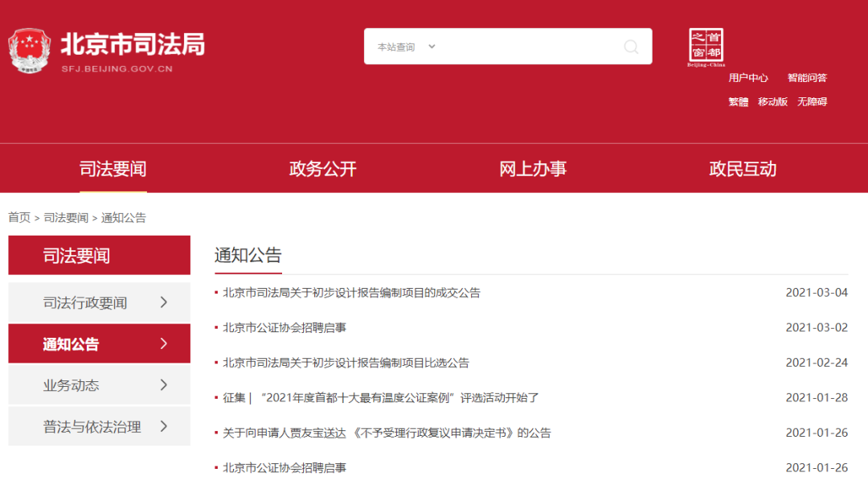
Task: Click 通知公告 breadcrumb link
Action: coord(124,217)
